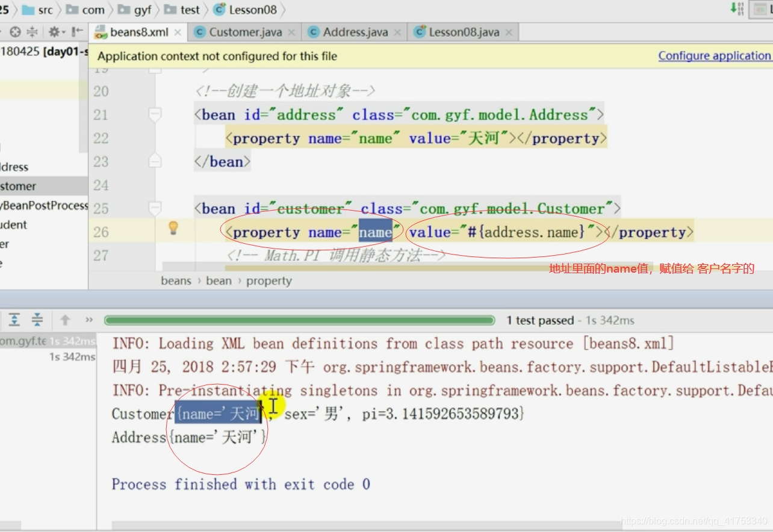Click the '1 test passed' status text
This screenshot has width=773, height=532.
[541, 321]
